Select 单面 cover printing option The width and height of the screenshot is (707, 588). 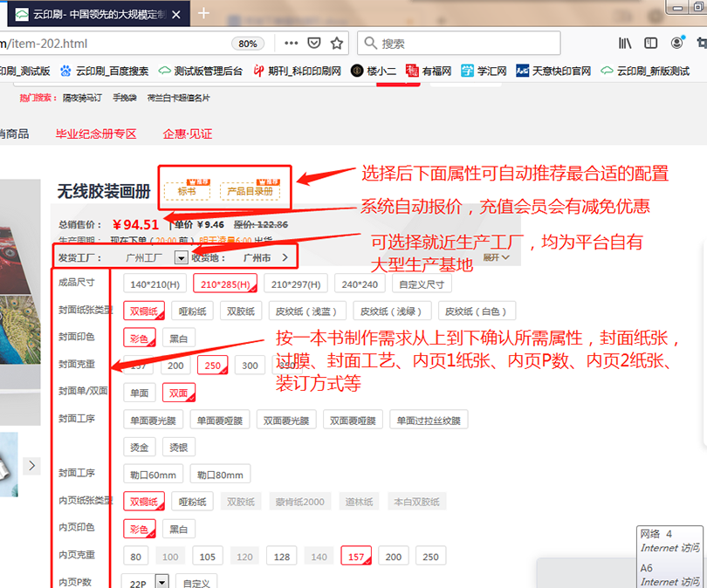(x=139, y=393)
